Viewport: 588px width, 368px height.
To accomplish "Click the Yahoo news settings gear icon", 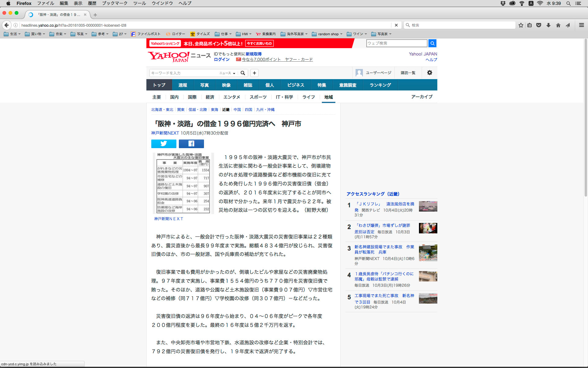I will 429,73.
